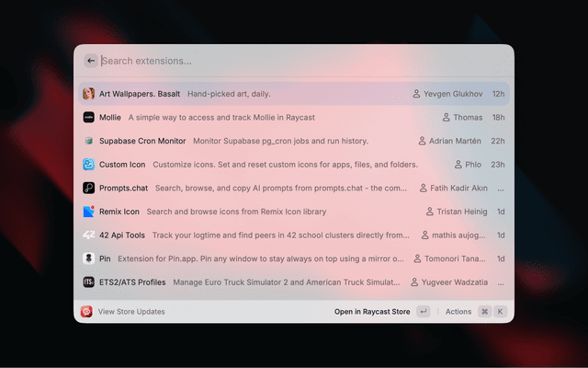Viewport: 588px width, 368px height.
Task: Select the Mollie extension row
Action: pyautogui.click(x=276, y=118)
